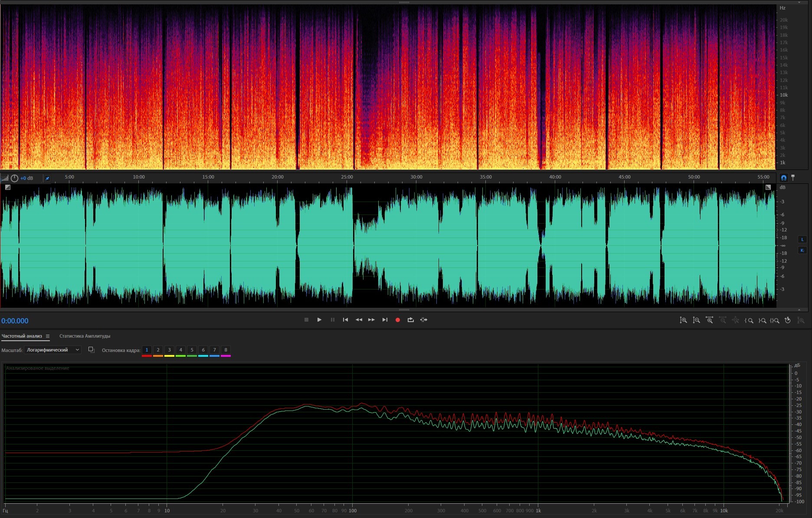The width and height of the screenshot is (812, 518).
Task: Click the Zoom to Selection icon
Action: click(x=775, y=321)
